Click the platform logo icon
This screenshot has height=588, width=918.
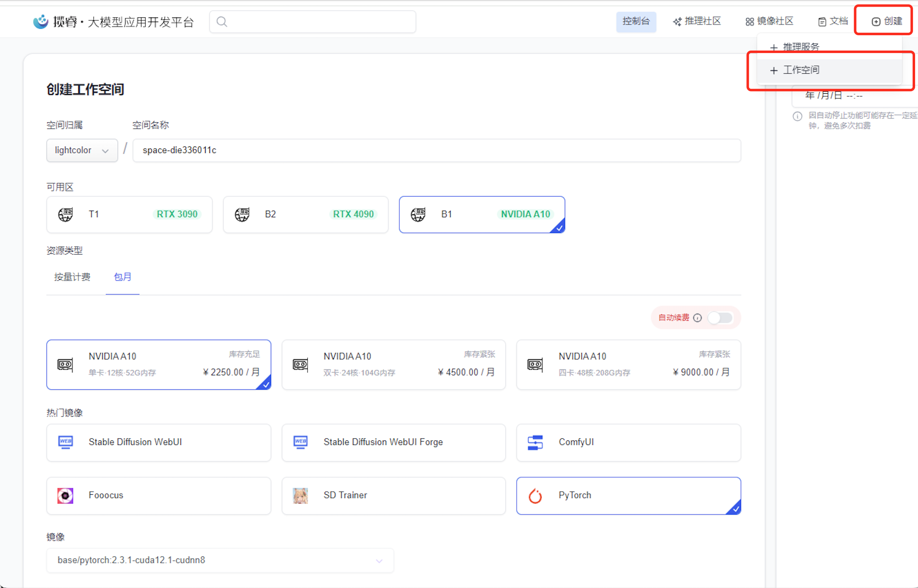coord(41,22)
